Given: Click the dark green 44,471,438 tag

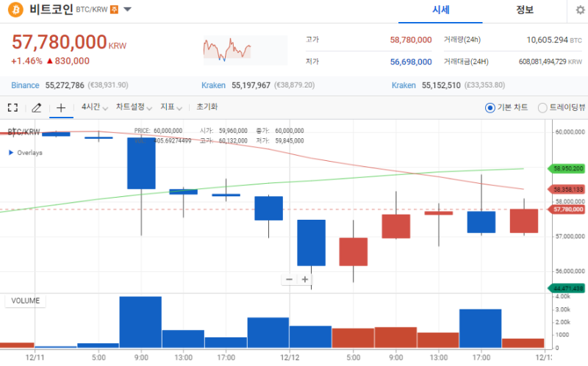Looking at the screenshot, I should [x=567, y=288].
